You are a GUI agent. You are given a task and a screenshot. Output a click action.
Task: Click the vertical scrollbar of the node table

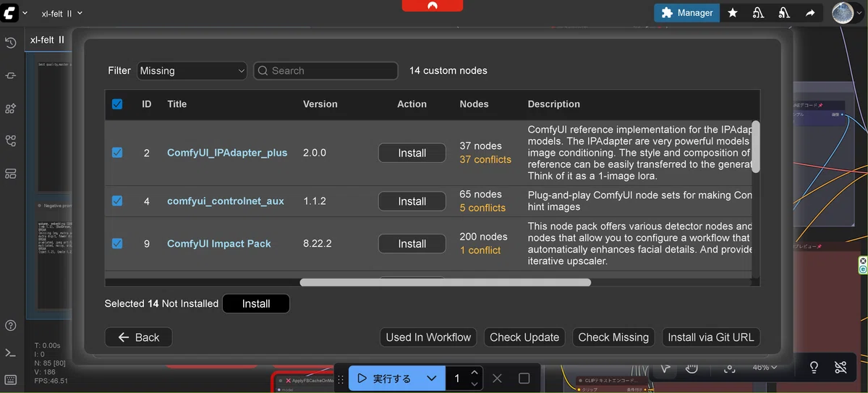click(756, 146)
